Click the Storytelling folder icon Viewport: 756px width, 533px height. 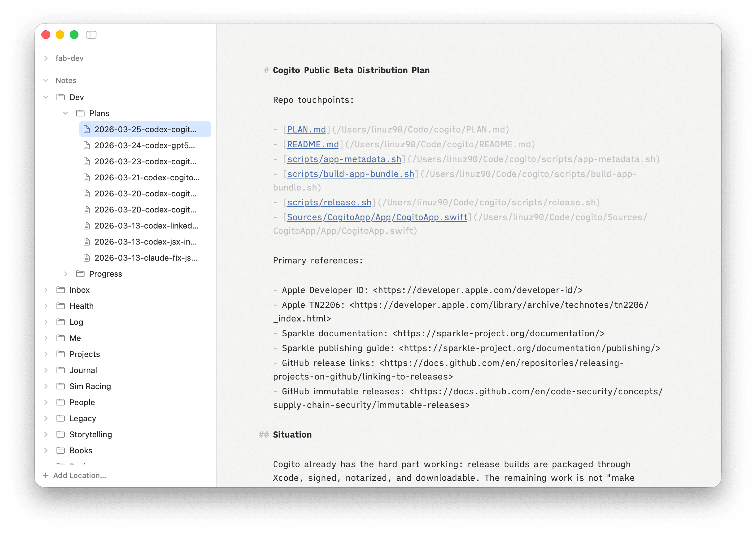point(60,434)
